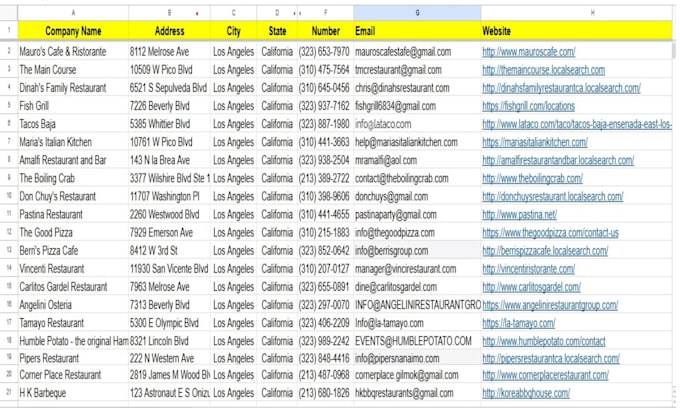Image resolution: width=680 pixels, height=408 pixels.
Task: Open thegoodpizza.com/contact-us link
Action: tap(550, 233)
